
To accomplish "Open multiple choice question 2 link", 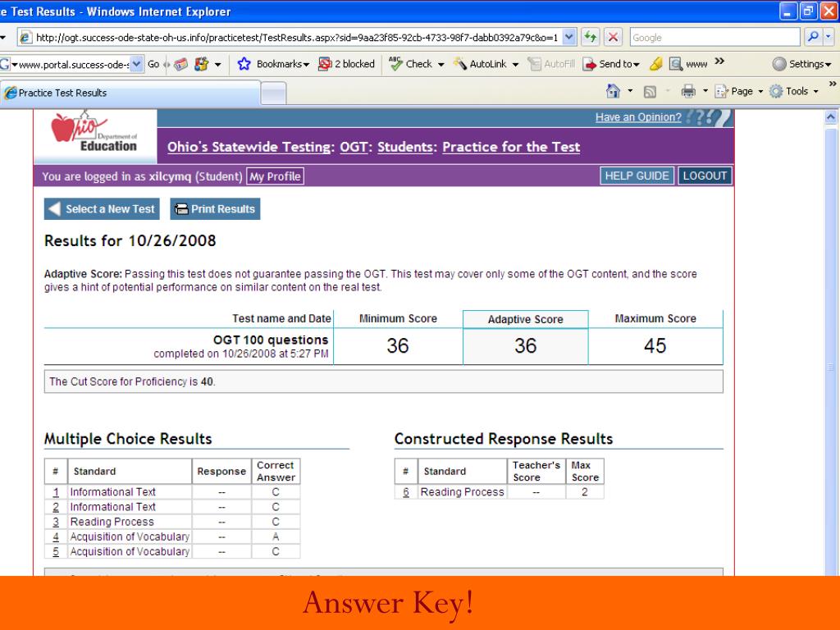I will 56,507.
